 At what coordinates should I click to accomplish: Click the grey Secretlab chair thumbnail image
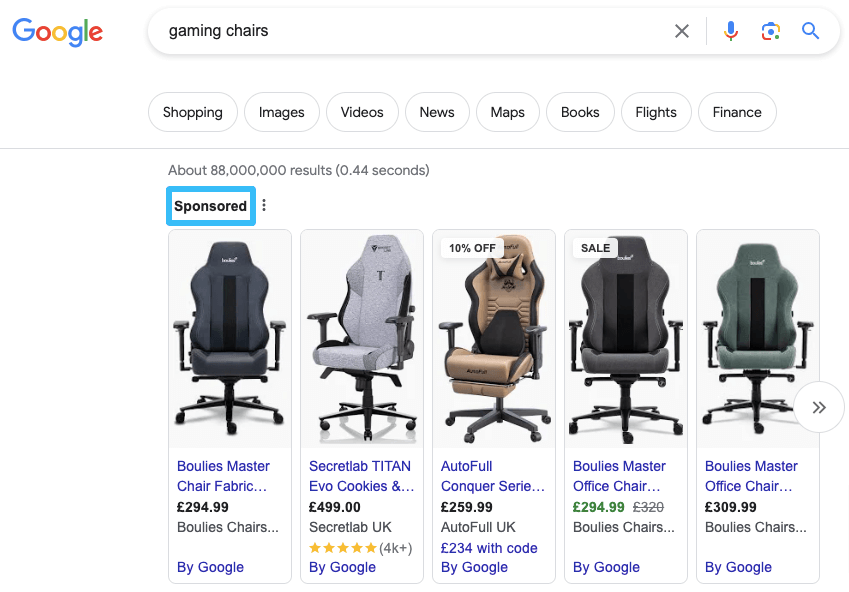click(x=361, y=338)
